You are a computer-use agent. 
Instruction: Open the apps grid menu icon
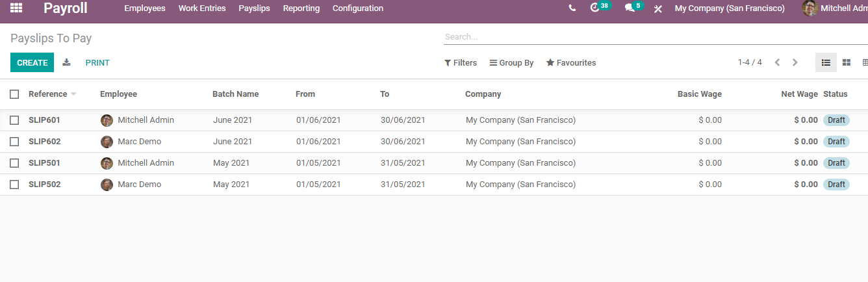(16, 8)
